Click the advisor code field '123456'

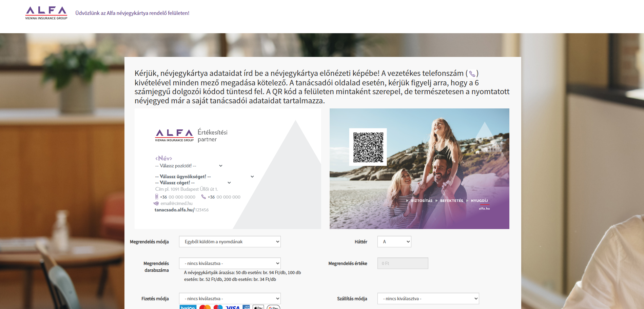pos(202,210)
